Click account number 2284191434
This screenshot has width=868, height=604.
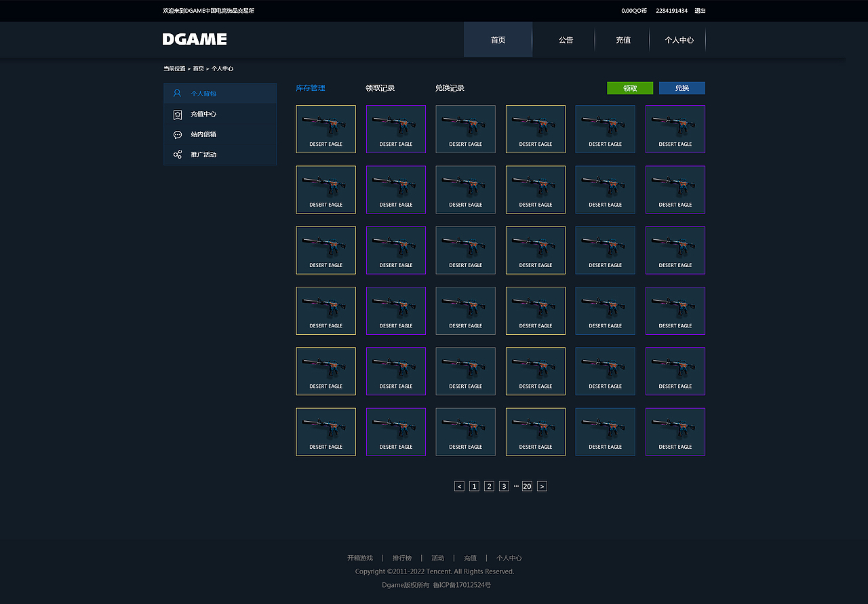pyautogui.click(x=671, y=11)
